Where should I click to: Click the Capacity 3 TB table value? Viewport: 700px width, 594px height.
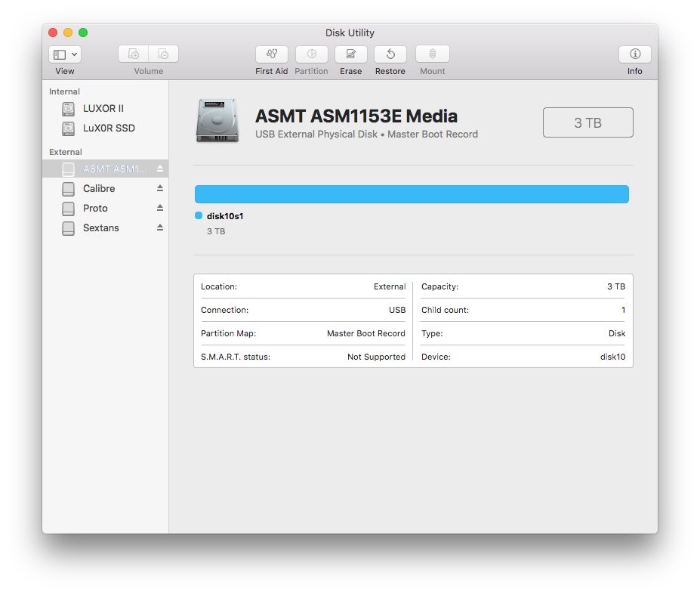click(616, 286)
